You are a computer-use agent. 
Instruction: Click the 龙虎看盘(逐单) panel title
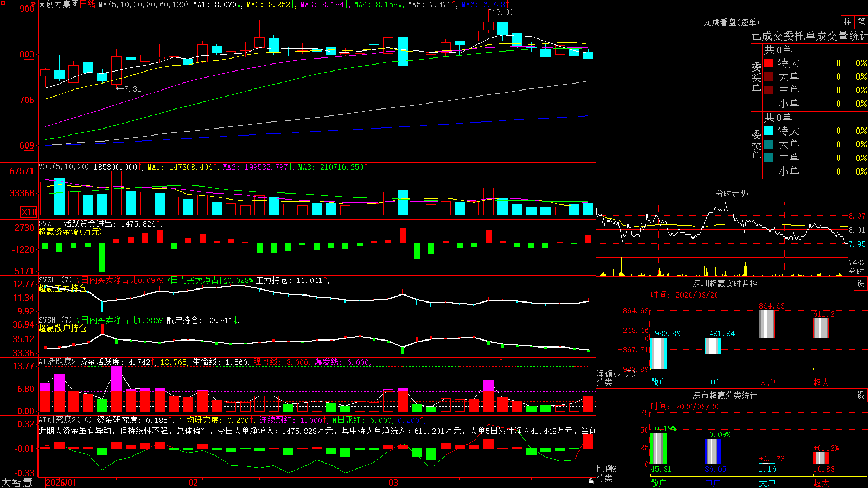pyautogui.click(x=731, y=22)
